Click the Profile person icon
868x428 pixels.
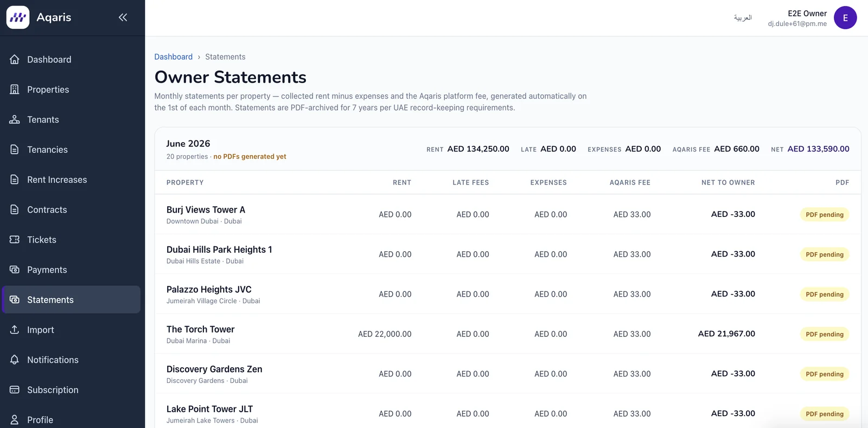point(15,420)
